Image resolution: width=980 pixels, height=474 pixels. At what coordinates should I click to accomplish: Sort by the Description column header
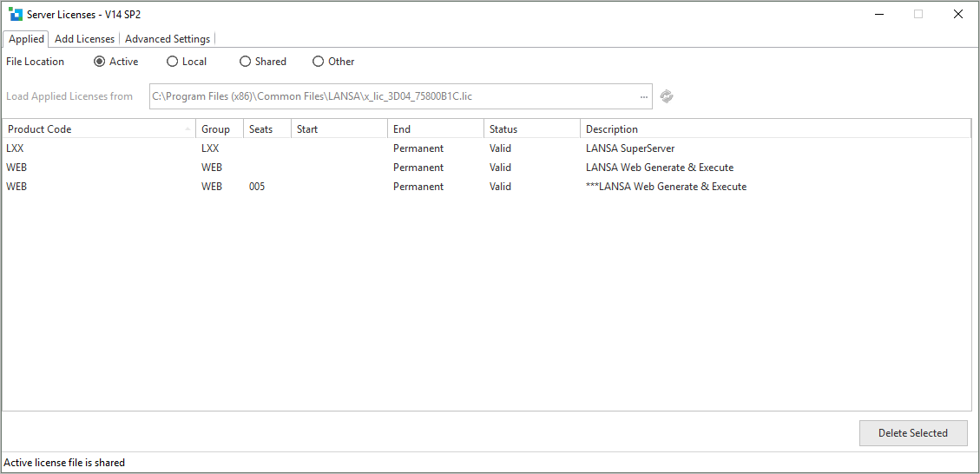point(773,129)
